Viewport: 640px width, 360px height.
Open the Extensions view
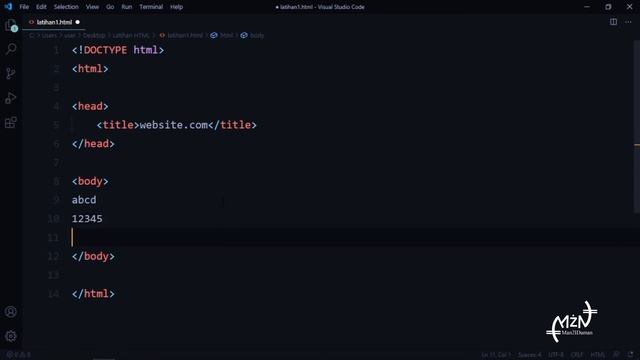tap(11, 122)
